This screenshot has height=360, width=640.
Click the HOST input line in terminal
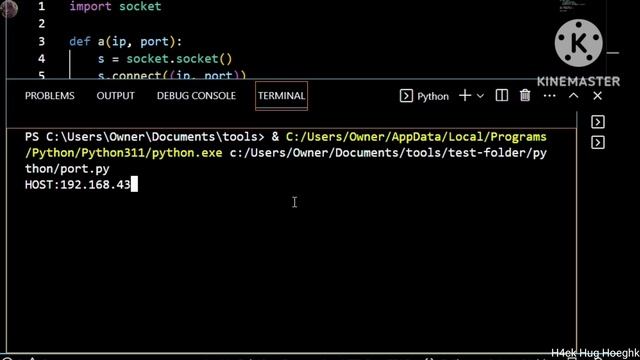click(81, 185)
